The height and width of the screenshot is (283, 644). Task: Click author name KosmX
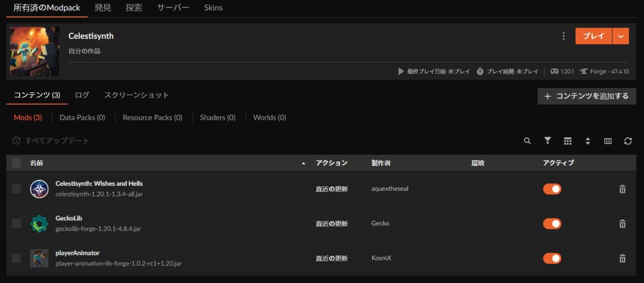(x=381, y=258)
